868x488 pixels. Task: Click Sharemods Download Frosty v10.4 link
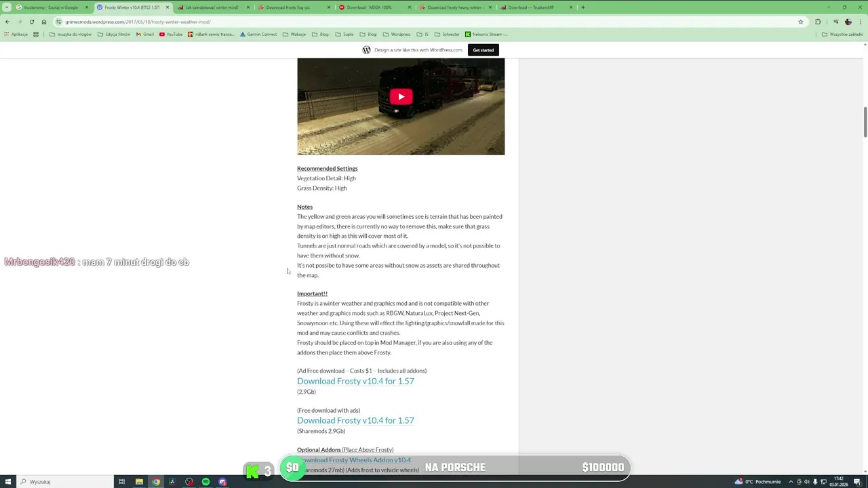pyautogui.click(x=355, y=420)
